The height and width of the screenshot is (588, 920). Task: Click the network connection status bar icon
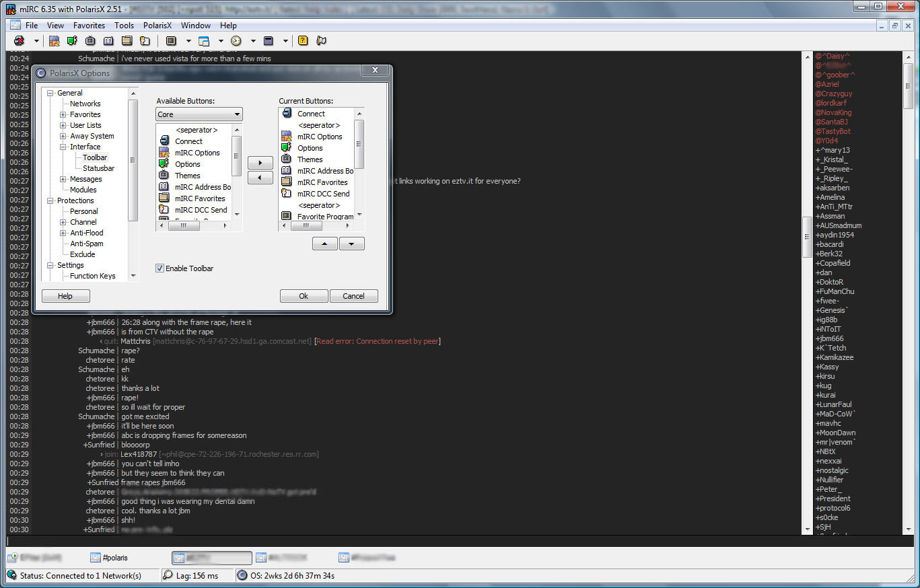[11, 576]
